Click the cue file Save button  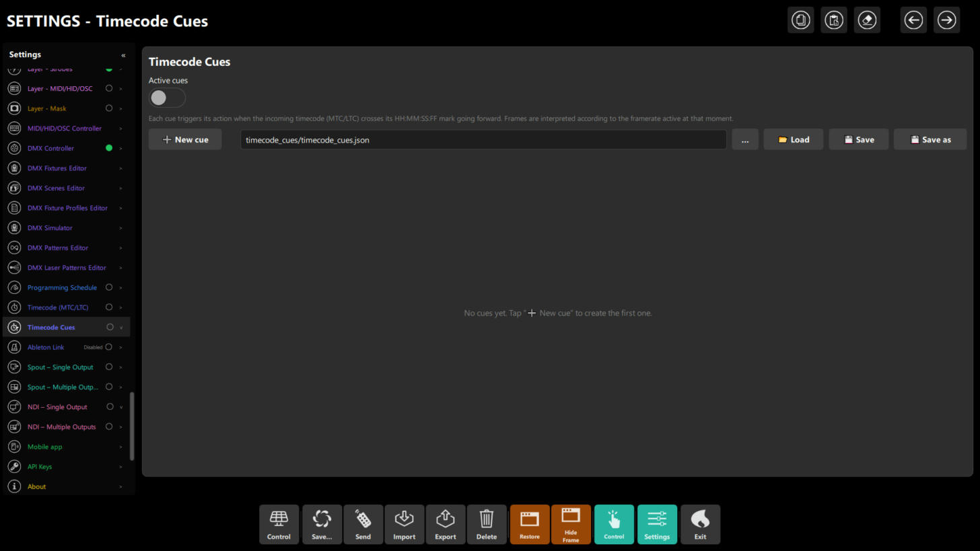[x=859, y=139]
